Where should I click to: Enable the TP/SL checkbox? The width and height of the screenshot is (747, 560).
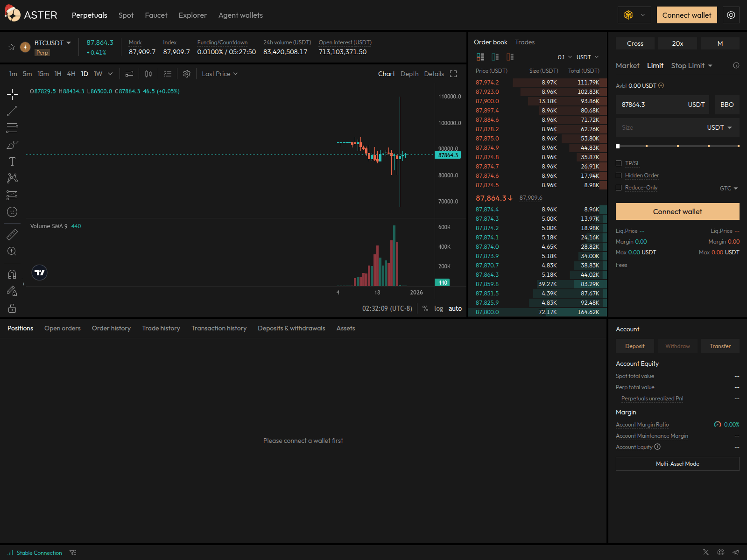[619, 163]
